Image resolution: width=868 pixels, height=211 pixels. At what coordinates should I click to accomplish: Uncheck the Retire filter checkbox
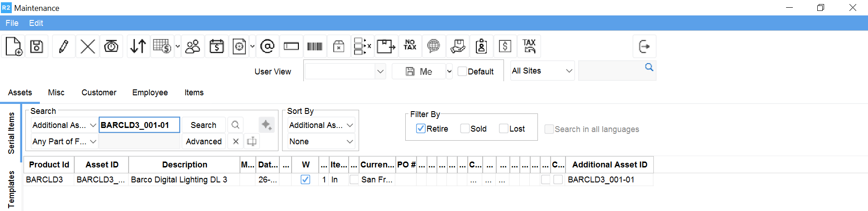coord(421,129)
